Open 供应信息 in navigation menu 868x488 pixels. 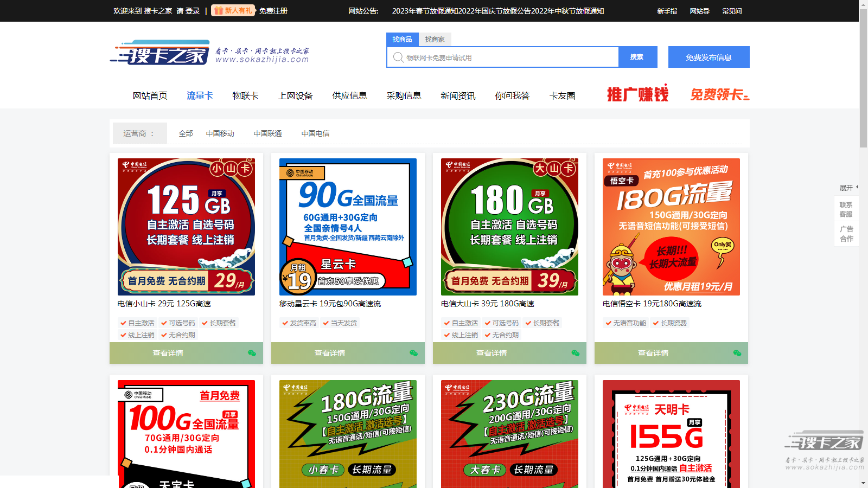[349, 95]
